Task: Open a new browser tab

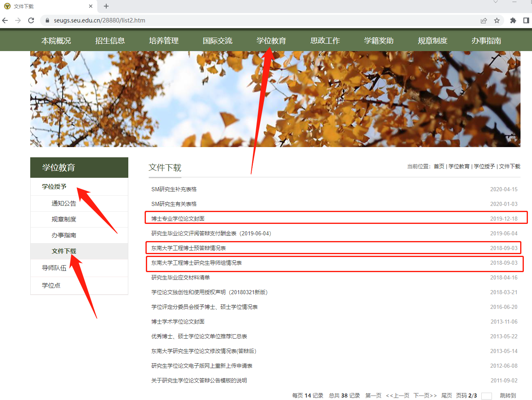Action: [106, 6]
